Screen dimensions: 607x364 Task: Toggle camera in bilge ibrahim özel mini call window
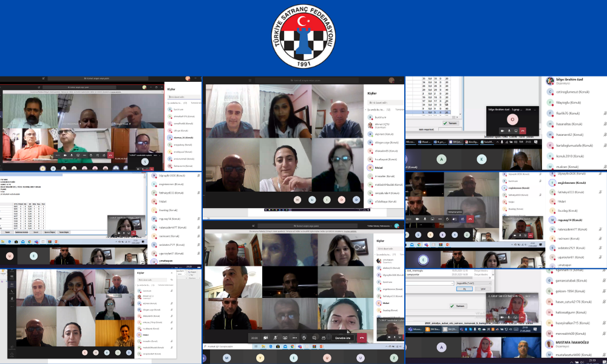pyautogui.click(x=503, y=131)
